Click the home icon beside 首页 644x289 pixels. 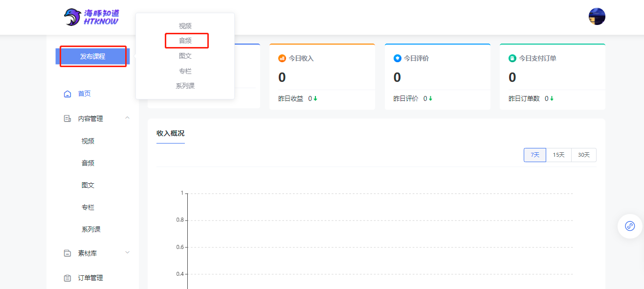pyautogui.click(x=67, y=94)
